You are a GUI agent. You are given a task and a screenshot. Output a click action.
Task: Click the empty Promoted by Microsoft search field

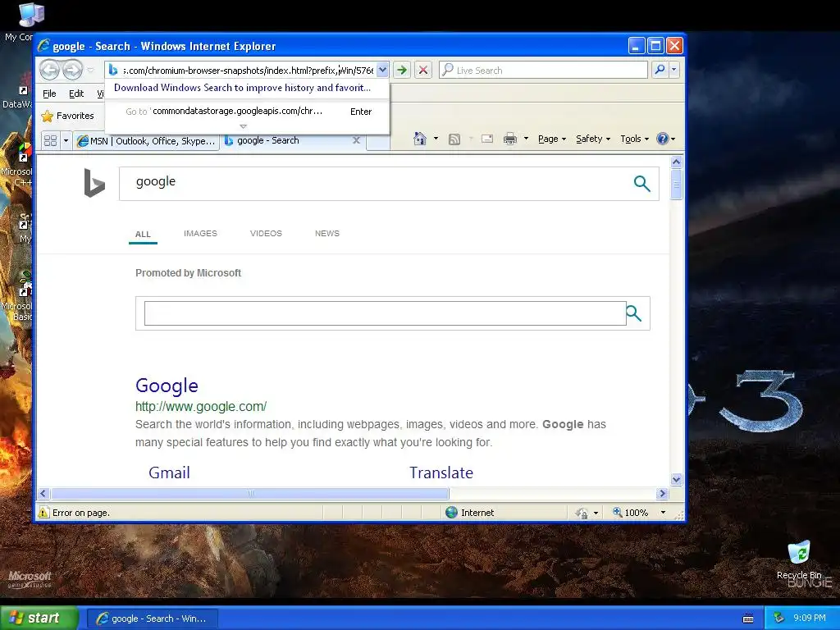coord(386,313)
